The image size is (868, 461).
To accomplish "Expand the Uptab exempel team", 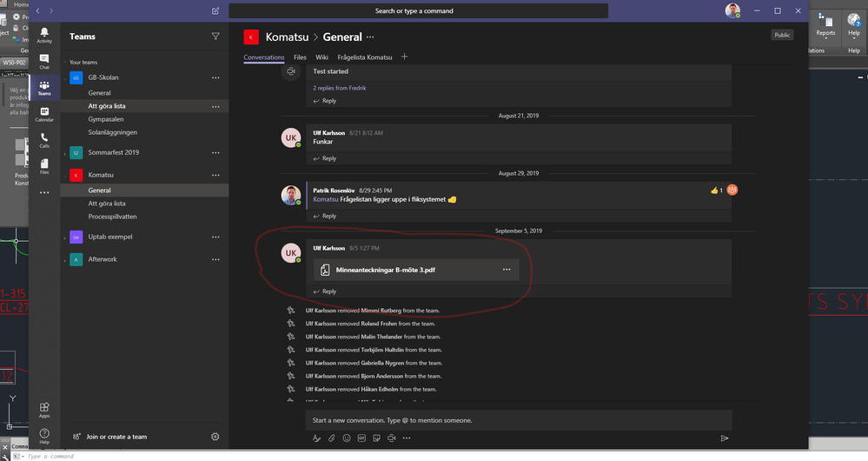I will pyautogui.click(x=65, y=237).
